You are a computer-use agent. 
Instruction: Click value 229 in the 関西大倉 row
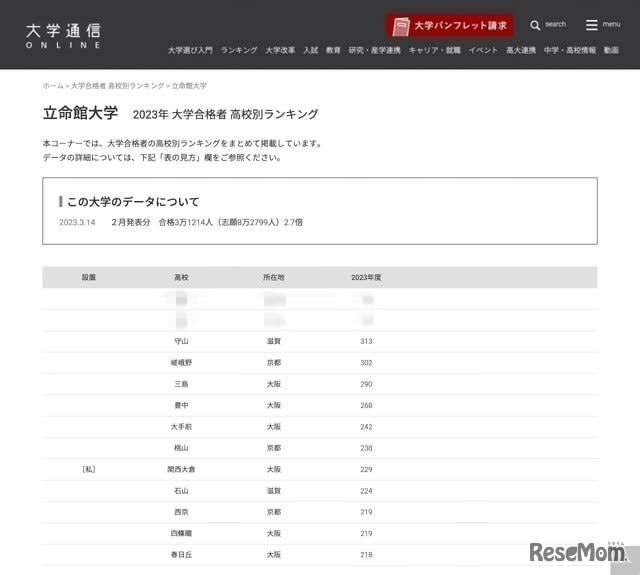[366, 469]
